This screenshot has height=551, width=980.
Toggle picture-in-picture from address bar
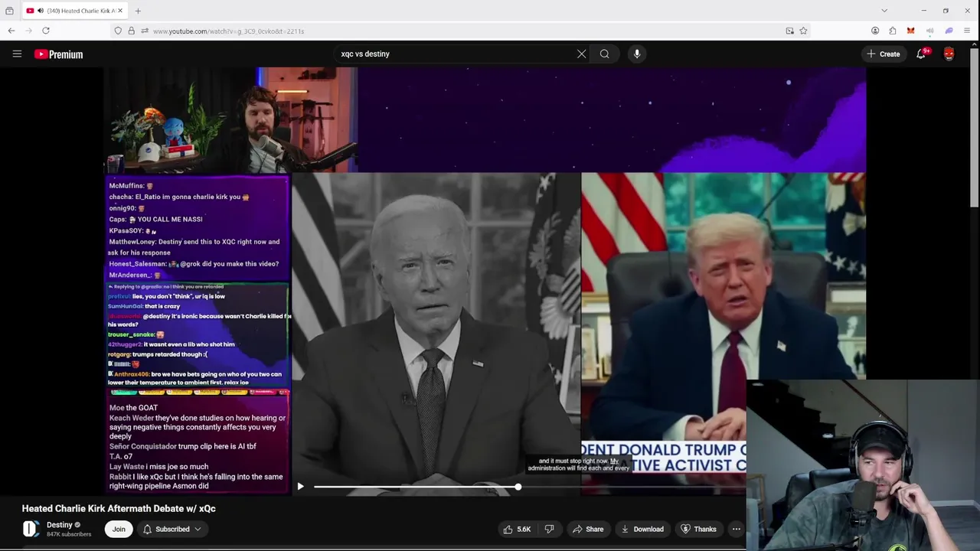[x=789, y=31]
